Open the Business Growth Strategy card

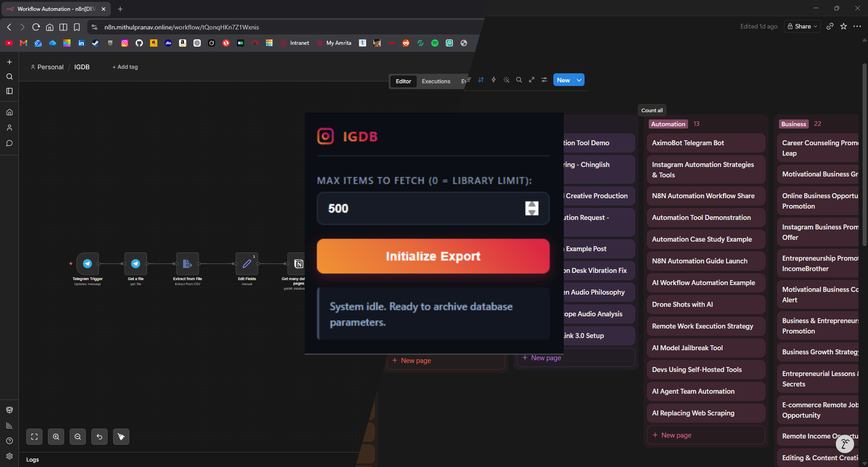pyautogui.click(x=818, y=352)
